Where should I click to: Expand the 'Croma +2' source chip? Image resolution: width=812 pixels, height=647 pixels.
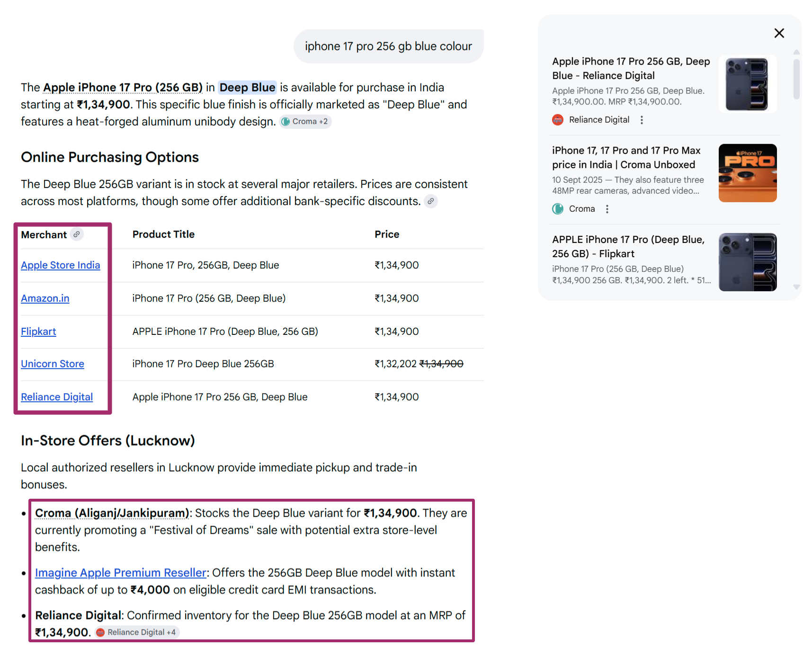(305, 121)
